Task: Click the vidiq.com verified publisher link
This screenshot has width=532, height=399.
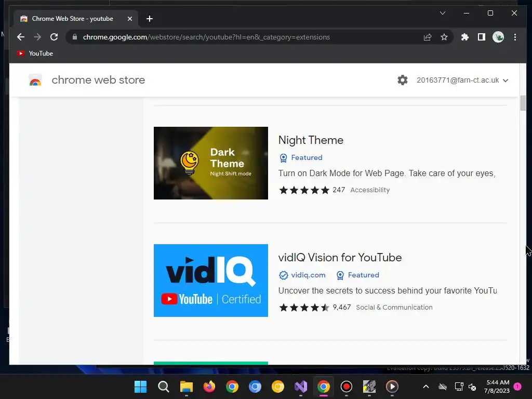Action: [302, 275]
